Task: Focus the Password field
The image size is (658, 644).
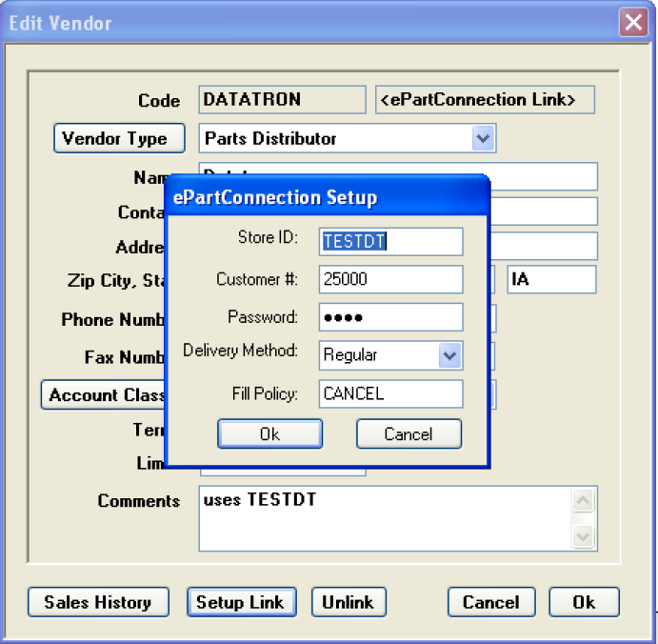Action: click(390, 317)
